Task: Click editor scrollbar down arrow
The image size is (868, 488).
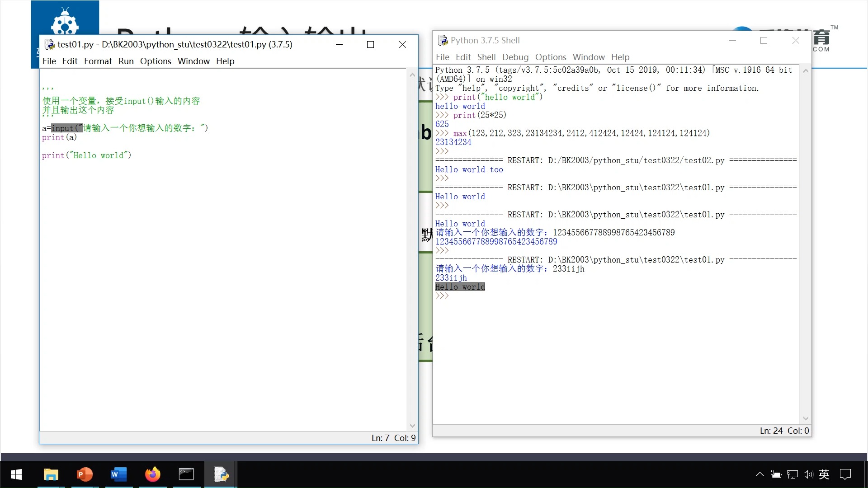Action: (x=412, y=426)
